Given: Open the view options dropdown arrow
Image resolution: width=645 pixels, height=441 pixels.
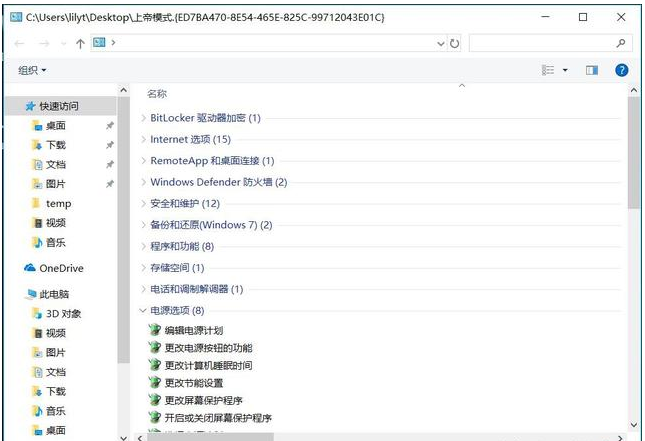Looking at the screenshot, I should click(565, 70).
